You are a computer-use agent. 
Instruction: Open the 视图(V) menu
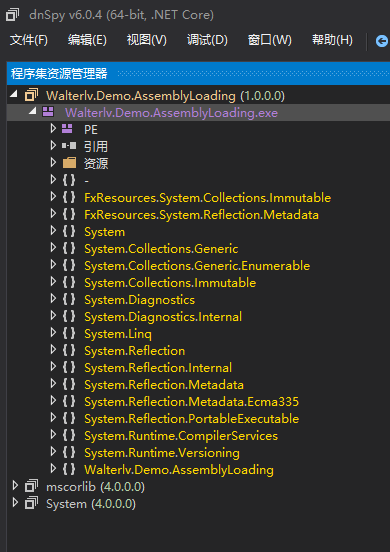(147, 40)
